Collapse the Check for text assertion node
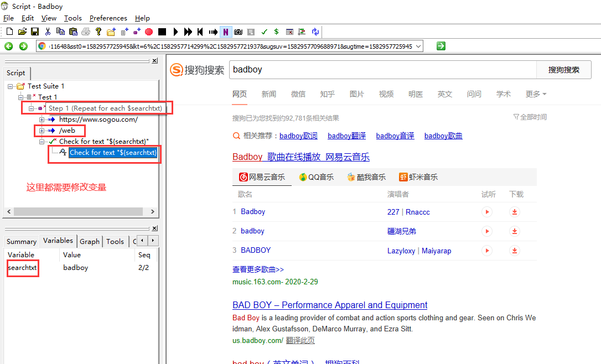 42,142
